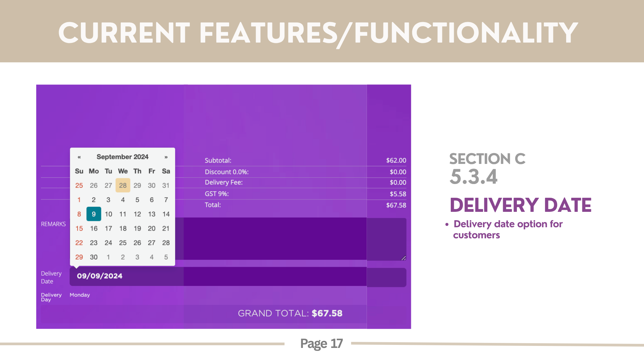
Task: Click the Subtotal value $62.00
Action: click(x=396, y=160)
